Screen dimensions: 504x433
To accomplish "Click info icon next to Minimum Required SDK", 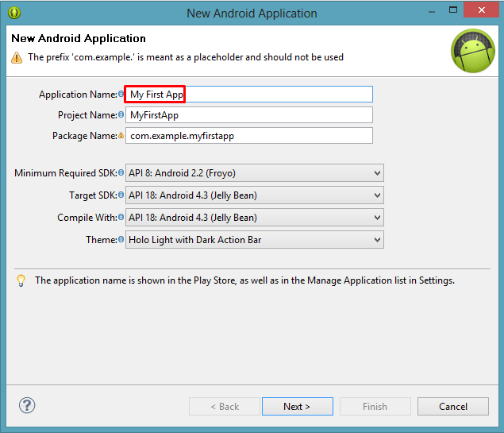I will 121,172.
